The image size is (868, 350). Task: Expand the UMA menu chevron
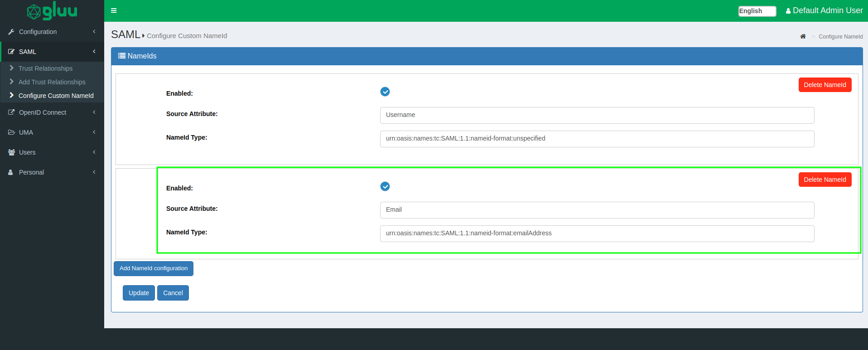tap(94, 132)
